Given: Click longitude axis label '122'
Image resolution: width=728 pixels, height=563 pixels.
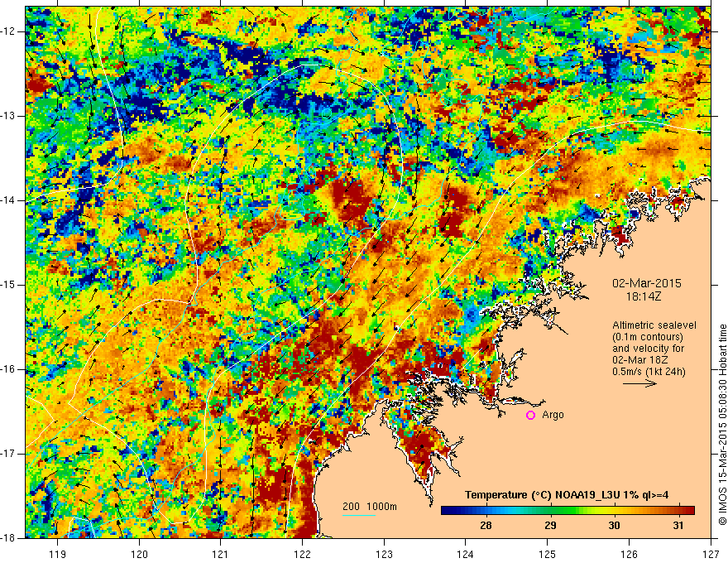Looking at the screenshot, I should pyautogui.click(x=302, y=554).
